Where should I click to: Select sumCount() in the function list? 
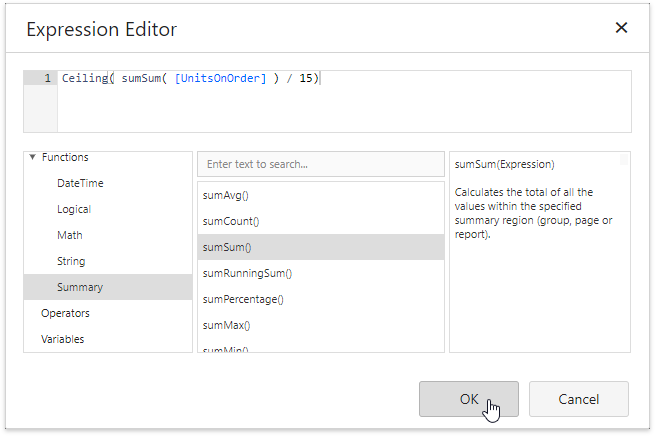coord(229,221)
